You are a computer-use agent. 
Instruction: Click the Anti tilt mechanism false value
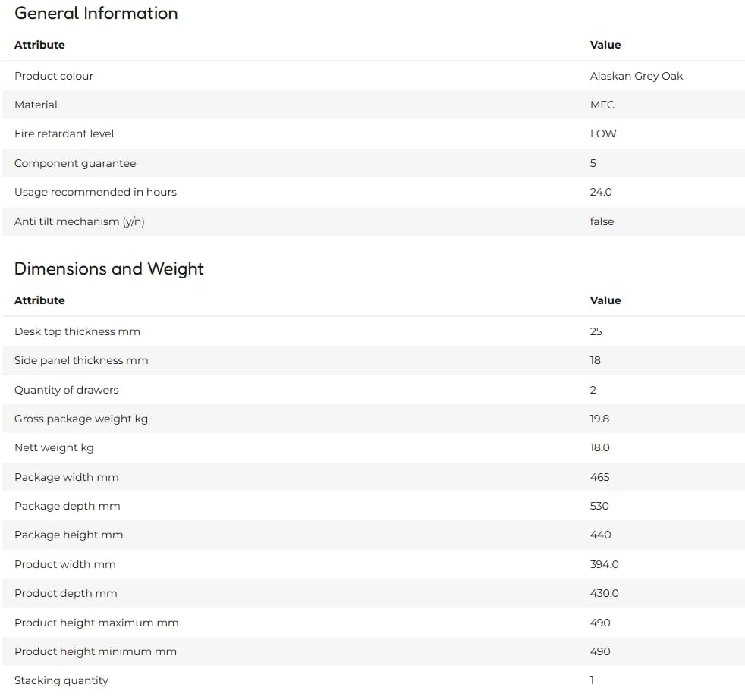[x=602, y=221]
